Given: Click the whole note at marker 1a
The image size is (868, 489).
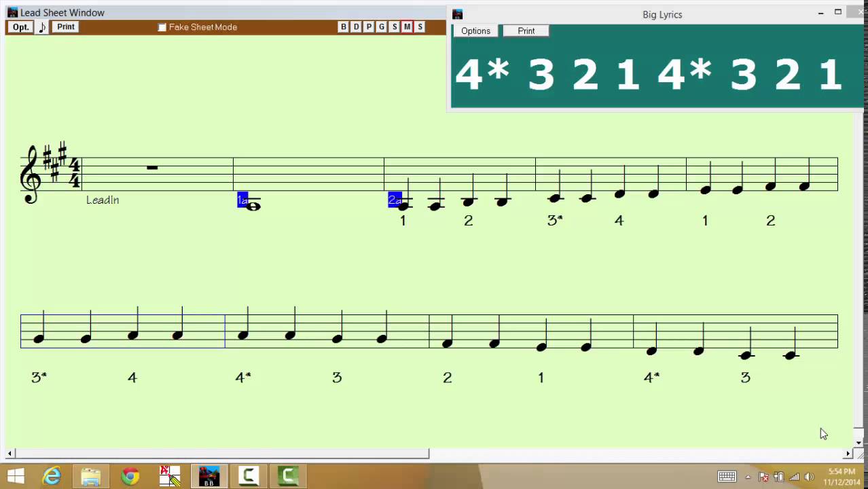Looking at the screenshot, I should pyautogui.click(x=253, y=206).
